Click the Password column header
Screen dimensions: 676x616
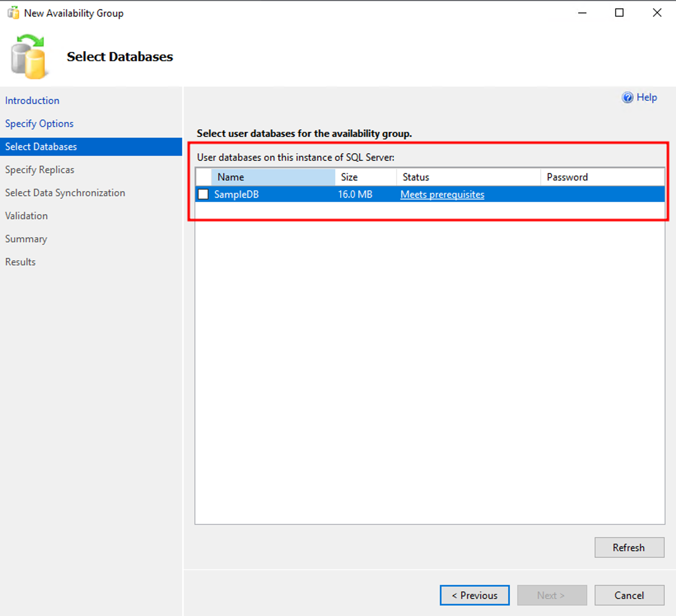click(602, 177)
